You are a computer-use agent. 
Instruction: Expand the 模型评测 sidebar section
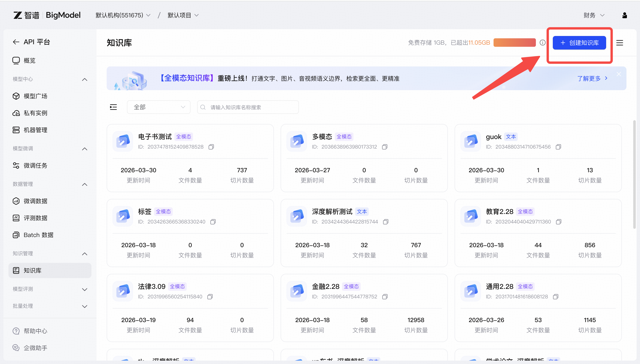click(84, 289)
